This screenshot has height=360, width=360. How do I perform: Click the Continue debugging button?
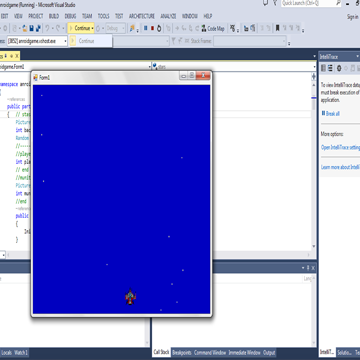pyautogui.click(x=79, y=28)
